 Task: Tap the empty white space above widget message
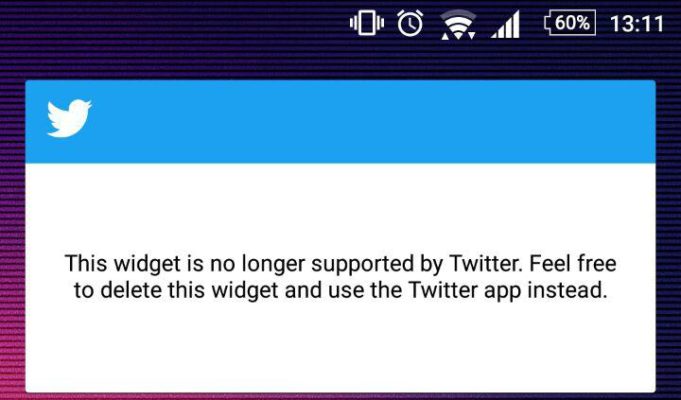(340, 208)
